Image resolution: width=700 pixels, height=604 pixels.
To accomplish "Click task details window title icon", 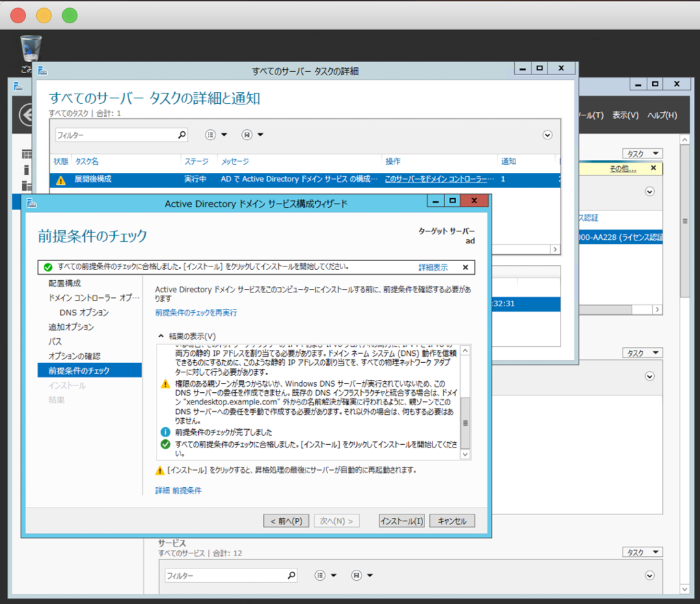I will point(43,70).
